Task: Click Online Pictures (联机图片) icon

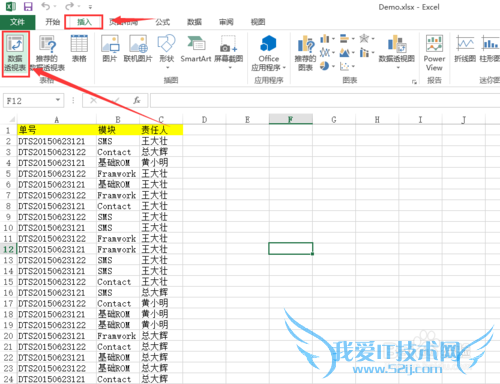Action: click(138, 49)
